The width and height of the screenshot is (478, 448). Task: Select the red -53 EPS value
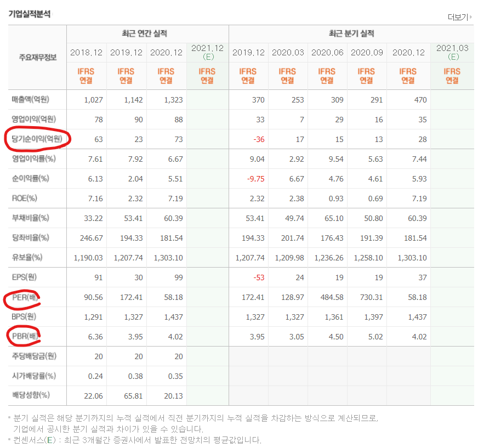click(259, 277)
